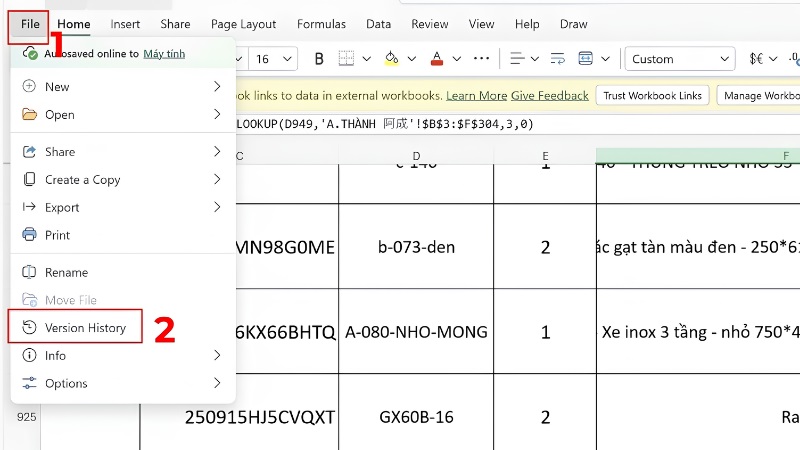The image size is (800, 450).
Task: Click the Give Feedback link
Action: click(550, 95)
